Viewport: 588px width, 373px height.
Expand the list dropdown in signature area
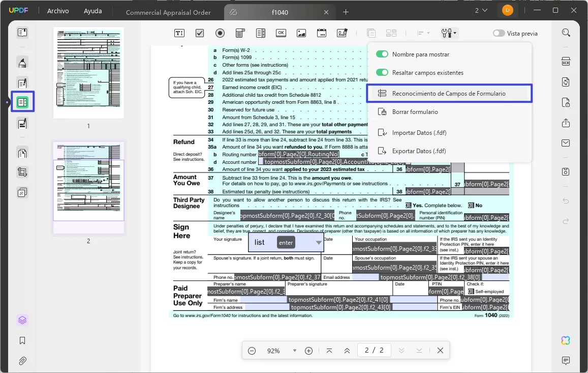point(318,243)
